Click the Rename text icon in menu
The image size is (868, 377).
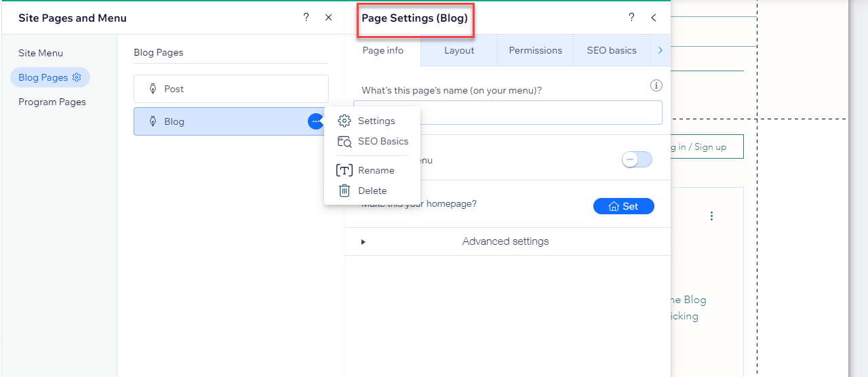344,170
